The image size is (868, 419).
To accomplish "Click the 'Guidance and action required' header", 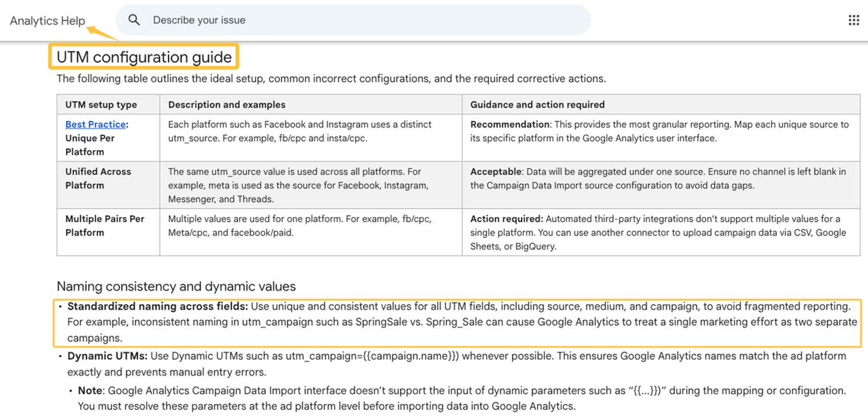I will click(x=537, y=105).
